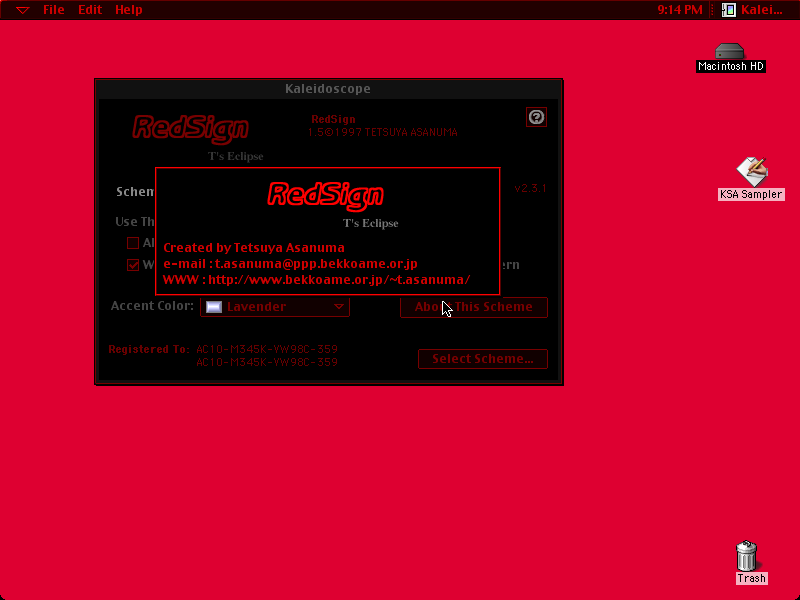The height and width of the screenshot is (600, 800).
Task: Open the Help menu
Action: point(129,10)
